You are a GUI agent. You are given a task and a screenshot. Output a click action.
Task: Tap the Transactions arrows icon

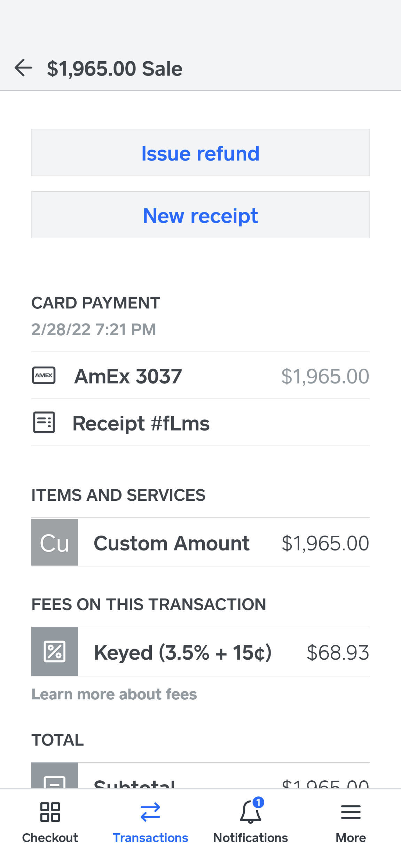[150, 812]
